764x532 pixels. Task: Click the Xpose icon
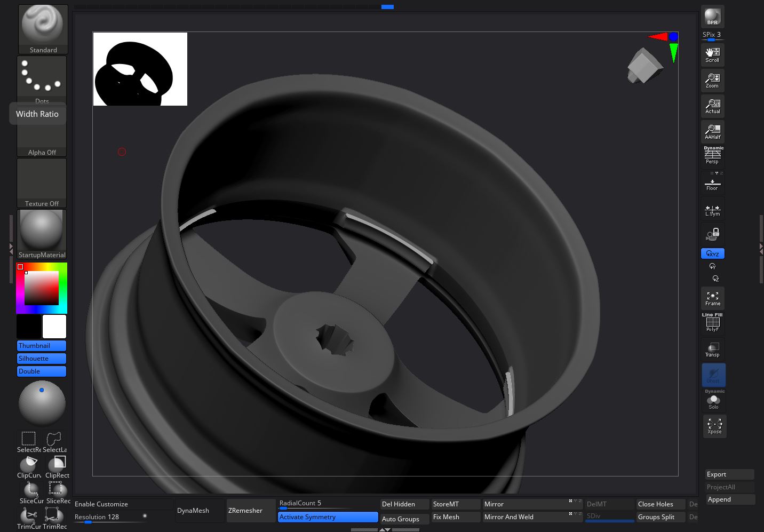click(x=714, y=426)
